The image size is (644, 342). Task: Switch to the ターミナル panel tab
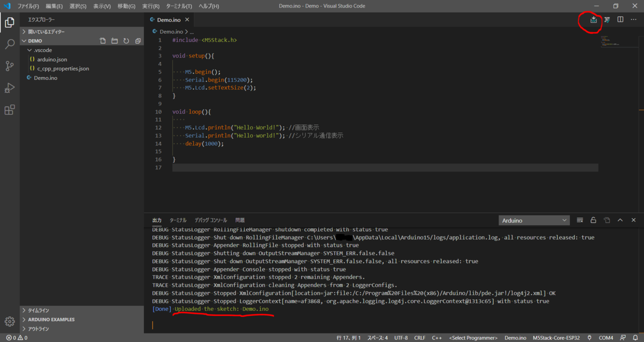pyautogui.click(x=178, y=220)
